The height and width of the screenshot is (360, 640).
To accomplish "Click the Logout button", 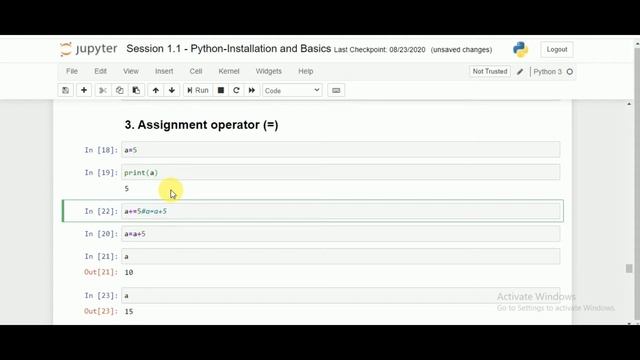I will (x=557, y=49).
